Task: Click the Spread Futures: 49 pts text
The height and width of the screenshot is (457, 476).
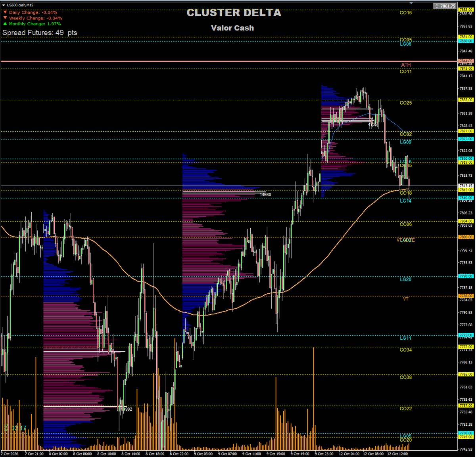Action: pyautogui.click(x=40, y=33)
